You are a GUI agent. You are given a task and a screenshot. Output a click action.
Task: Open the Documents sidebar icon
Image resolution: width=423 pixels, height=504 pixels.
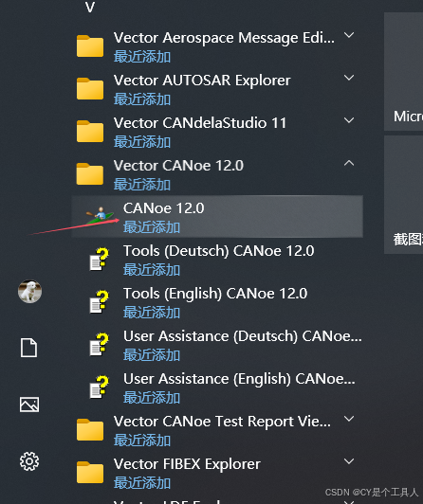pyautogui.click(x=29, y=348)
